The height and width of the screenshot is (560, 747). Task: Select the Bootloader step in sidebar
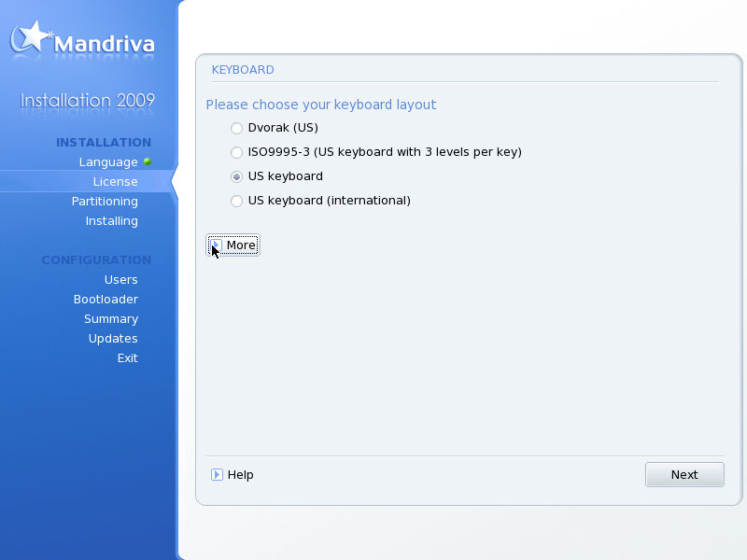[106, 299]
